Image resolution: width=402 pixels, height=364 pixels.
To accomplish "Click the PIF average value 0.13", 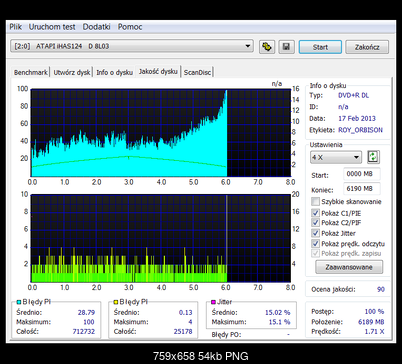I will point(185,313).
